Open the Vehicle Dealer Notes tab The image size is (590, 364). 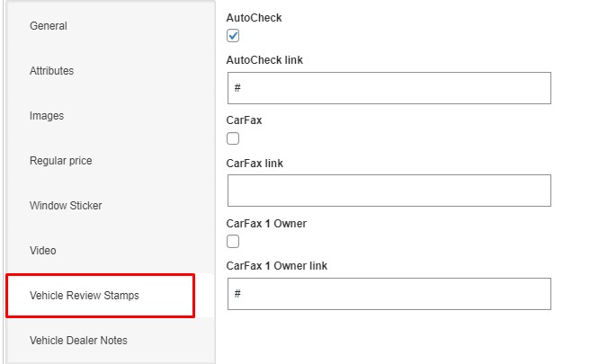pos(78,341)
